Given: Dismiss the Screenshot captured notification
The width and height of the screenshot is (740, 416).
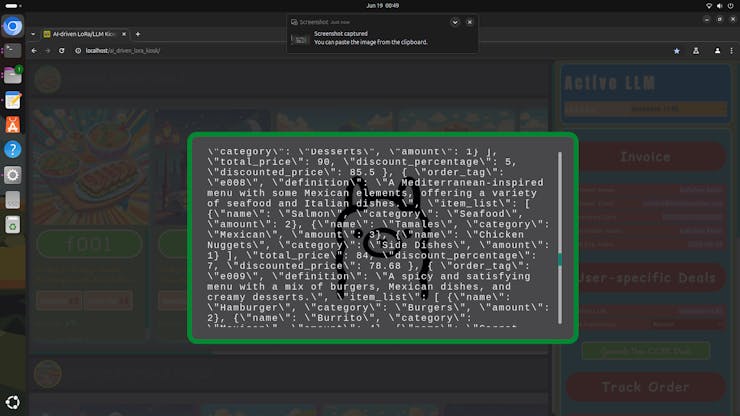Looking at the screenshot, I should (470, 22).
